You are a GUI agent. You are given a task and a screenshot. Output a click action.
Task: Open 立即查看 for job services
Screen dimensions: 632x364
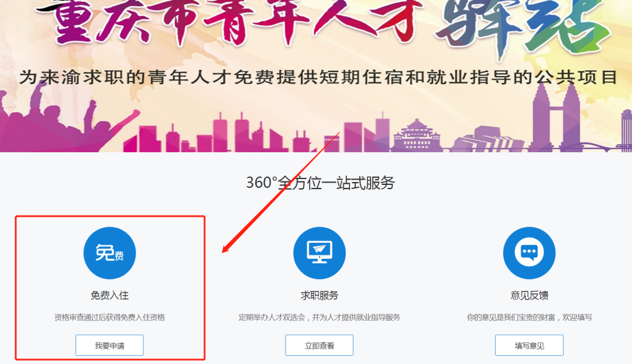(x=320, y=345)
